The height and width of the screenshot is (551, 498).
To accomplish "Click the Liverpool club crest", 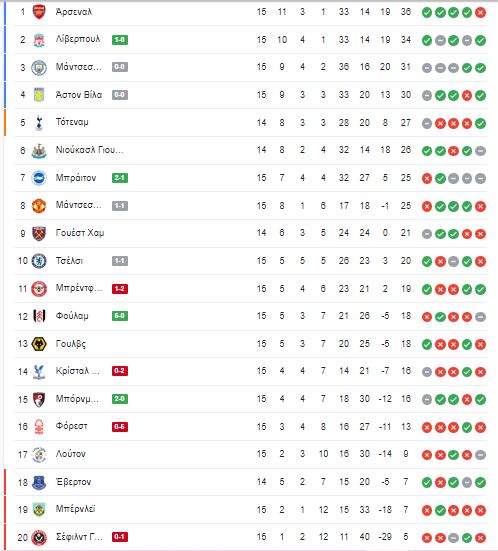I will (39, 40).
